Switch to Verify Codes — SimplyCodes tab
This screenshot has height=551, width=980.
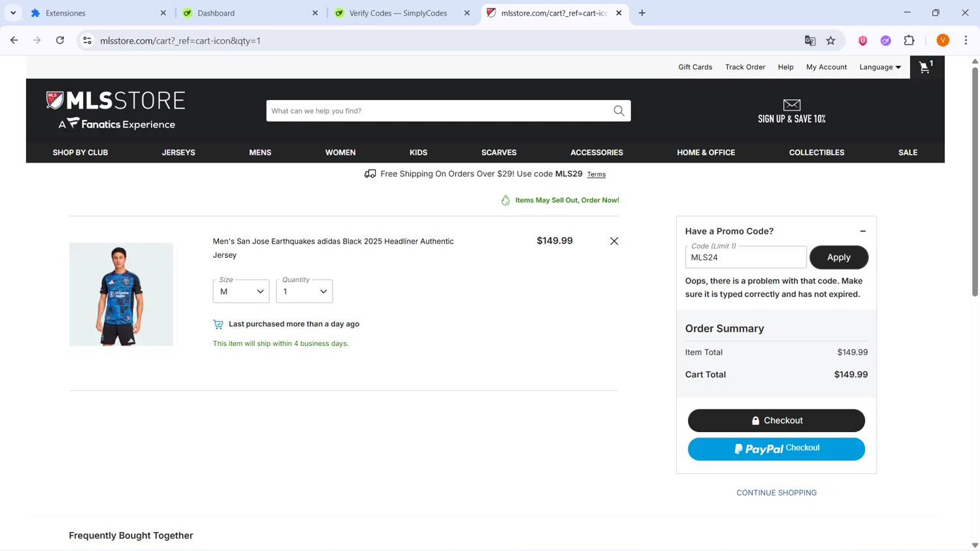(x=402, y=13)
